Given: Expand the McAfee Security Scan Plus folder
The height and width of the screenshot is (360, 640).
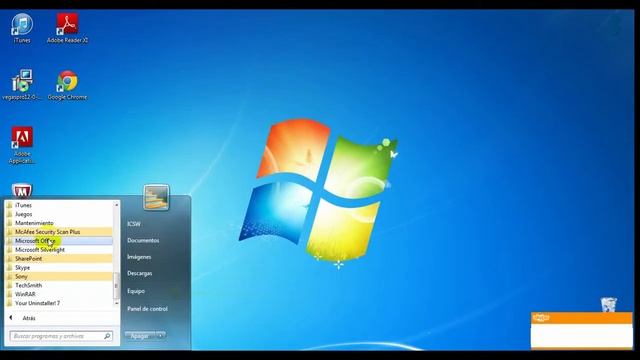Looking at the screenshot, I should (x=59, y=232).
